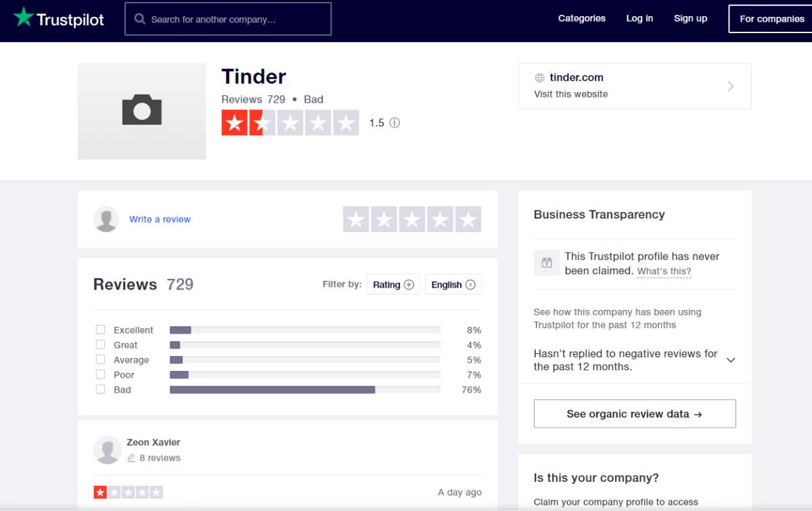This screenshot has width=812, height=511.
Task: Click Zeon Xavier's one-star review rating
Action: pyautogui.click(x=128, y=492)
